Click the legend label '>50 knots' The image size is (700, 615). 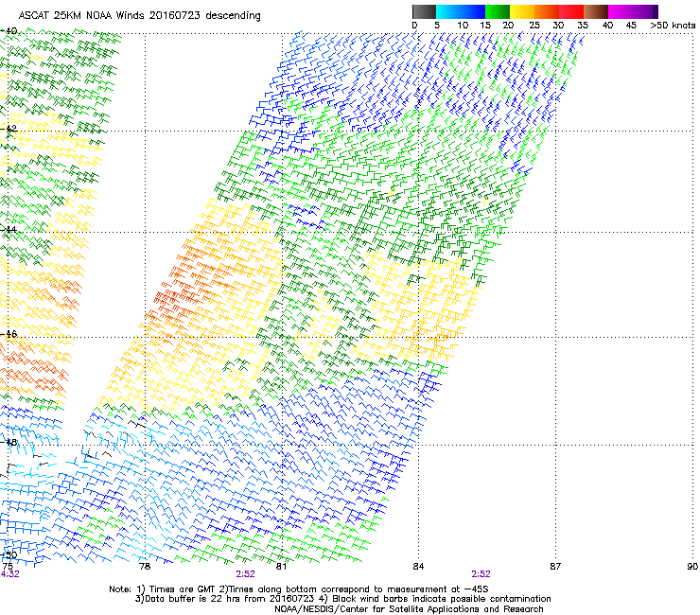click(x=673, y=26)
